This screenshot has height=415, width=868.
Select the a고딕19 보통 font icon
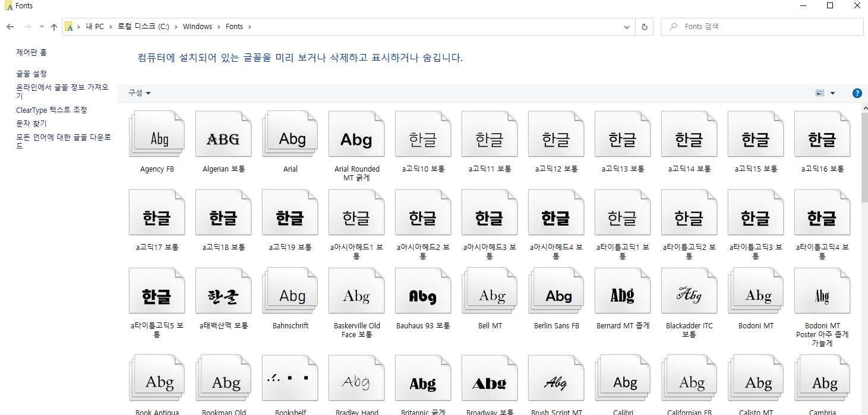coord(290,213)
